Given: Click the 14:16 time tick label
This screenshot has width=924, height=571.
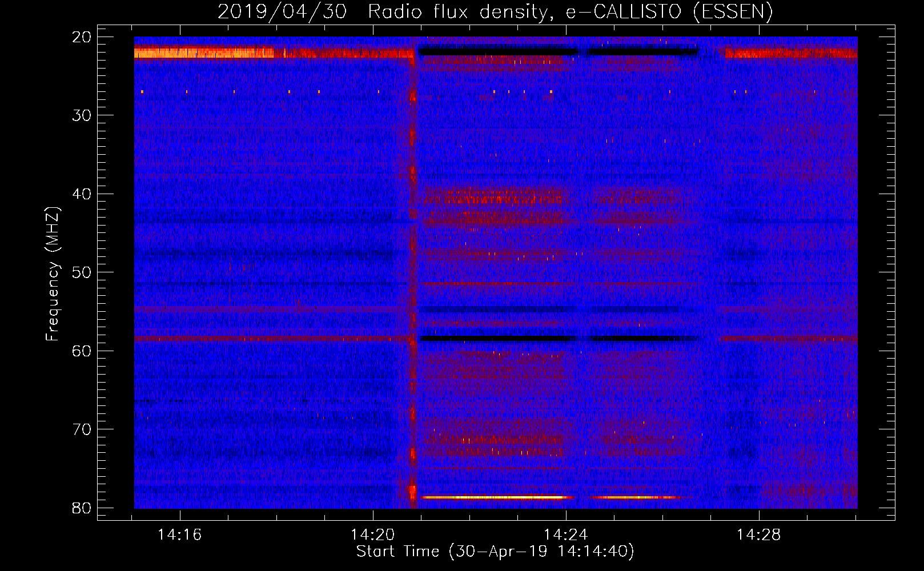Looking at the screenshot, I should (180, 535).
